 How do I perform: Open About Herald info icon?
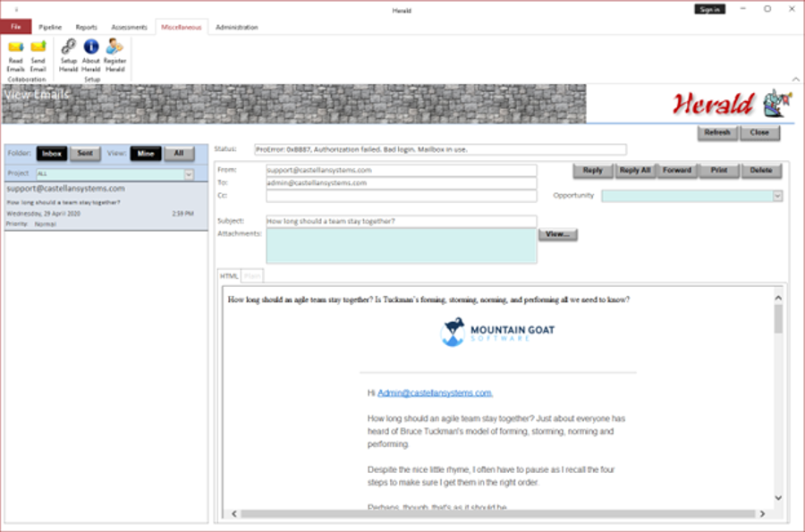tap(91, 56)
